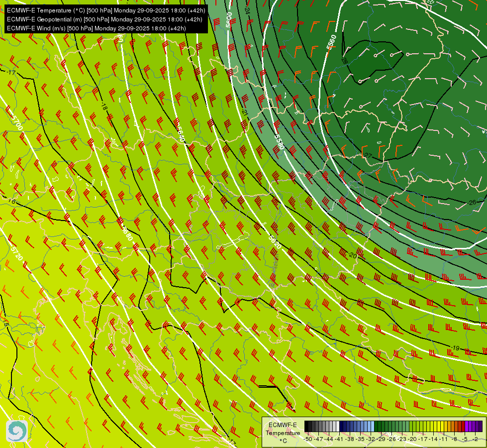The image size is (487, 448).
Task: Click the -23 tick label in the legend
Action: click(x=402, y=439)
